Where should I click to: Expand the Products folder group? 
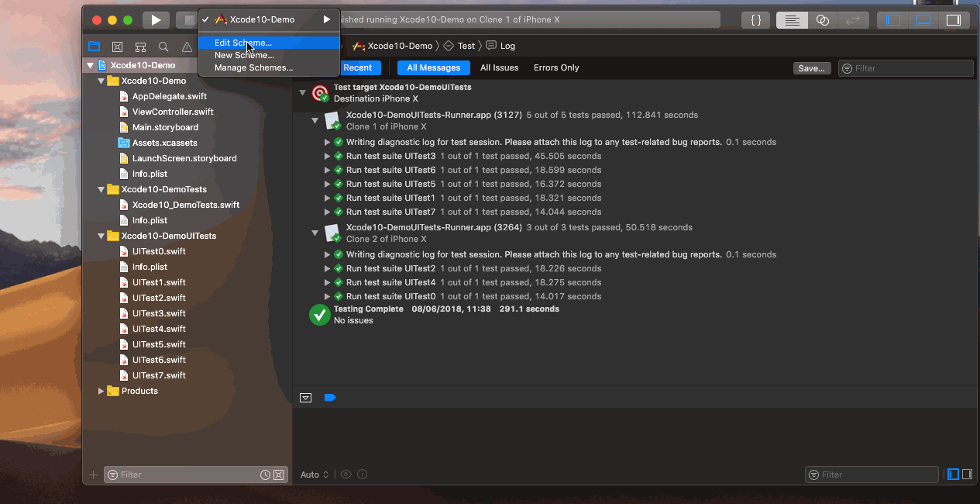click(101, 391)
